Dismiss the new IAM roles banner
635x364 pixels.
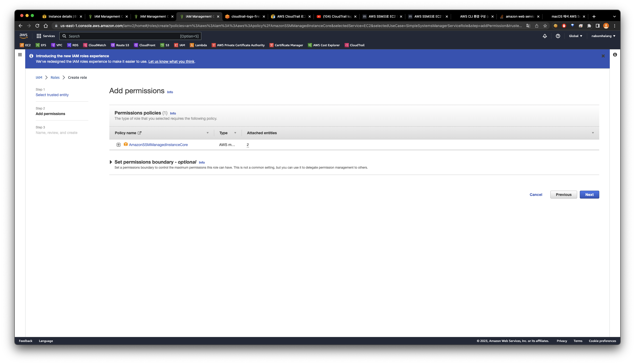603,56
